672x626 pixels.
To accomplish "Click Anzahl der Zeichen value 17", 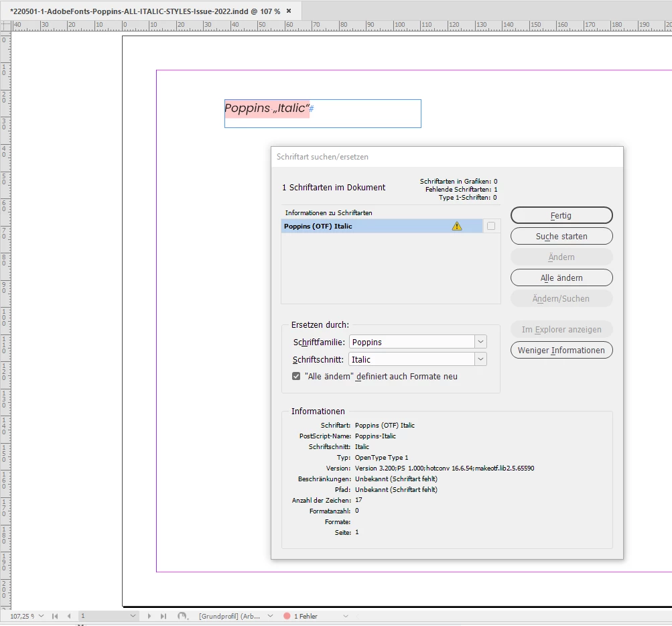I will pos(358,500).
